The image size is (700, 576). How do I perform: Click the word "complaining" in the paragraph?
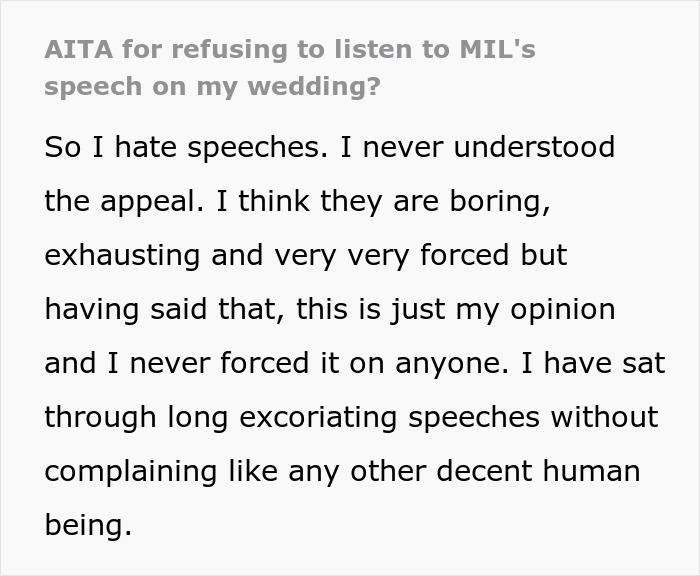131,470
